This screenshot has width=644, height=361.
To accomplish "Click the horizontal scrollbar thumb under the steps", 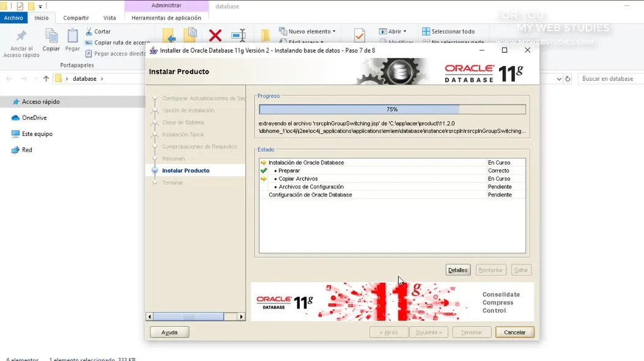I will (188, 317).
